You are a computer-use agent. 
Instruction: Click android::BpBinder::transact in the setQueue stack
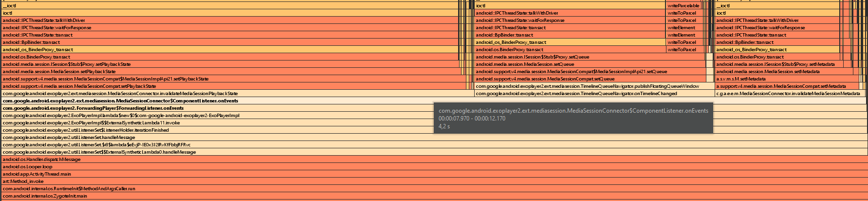[x=570, y=35]
